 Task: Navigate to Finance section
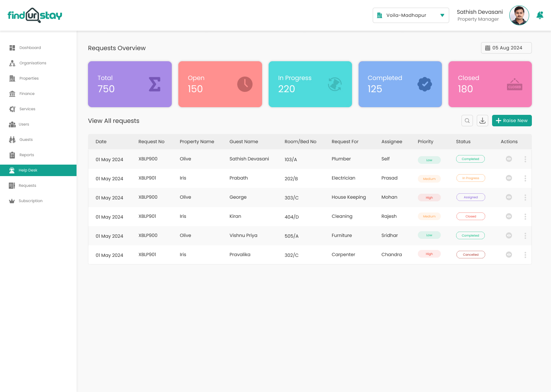click(38, 94)
